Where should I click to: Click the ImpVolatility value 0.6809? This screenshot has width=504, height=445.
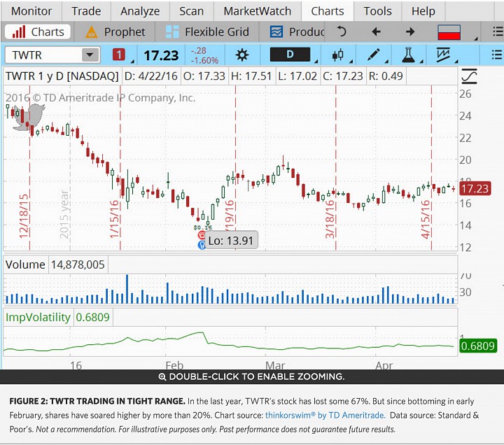pos(92,317)
